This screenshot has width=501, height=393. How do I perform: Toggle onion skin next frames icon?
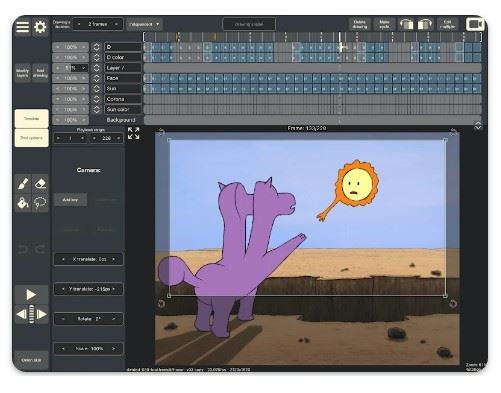point(425,24)
